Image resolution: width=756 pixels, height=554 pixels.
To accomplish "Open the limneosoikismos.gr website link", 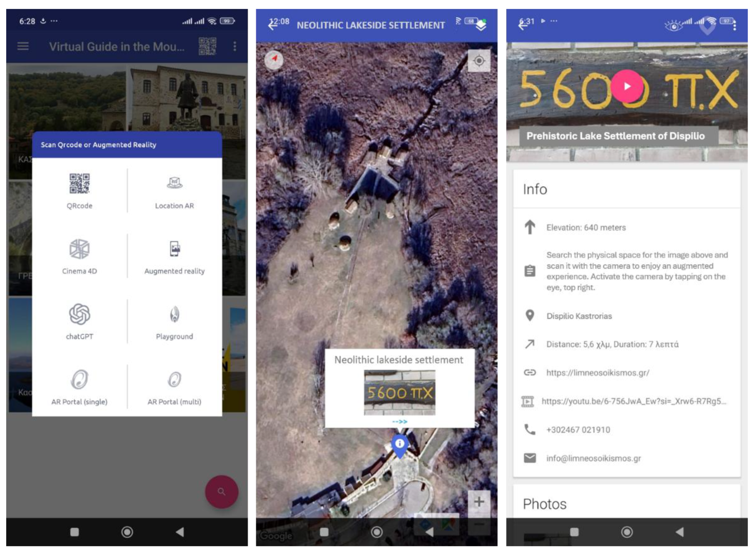I will point(597,373).
